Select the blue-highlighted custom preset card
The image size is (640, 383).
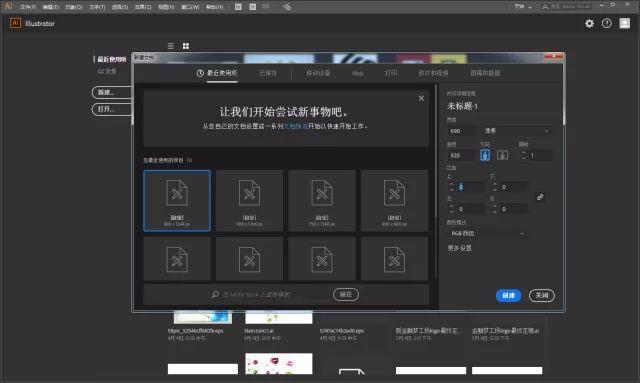point(177,201)
